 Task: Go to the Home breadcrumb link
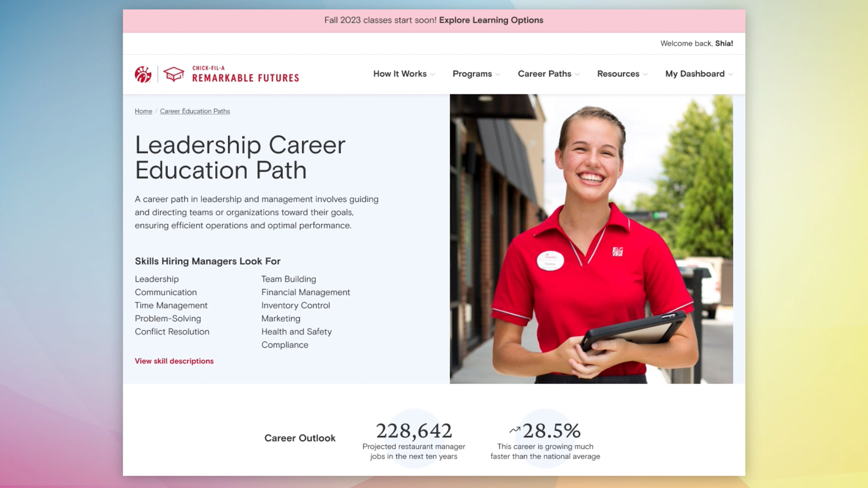click(x=143, y=111)
